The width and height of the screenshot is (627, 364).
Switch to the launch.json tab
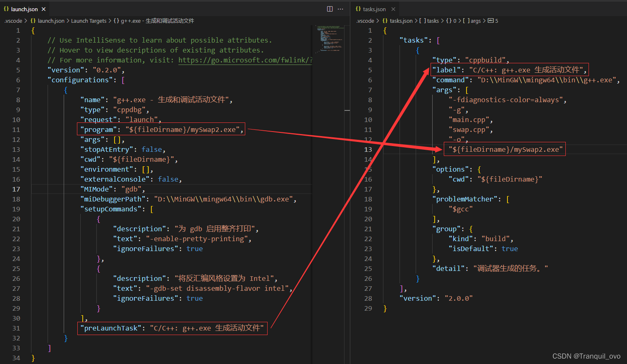[x=24, y=9]
